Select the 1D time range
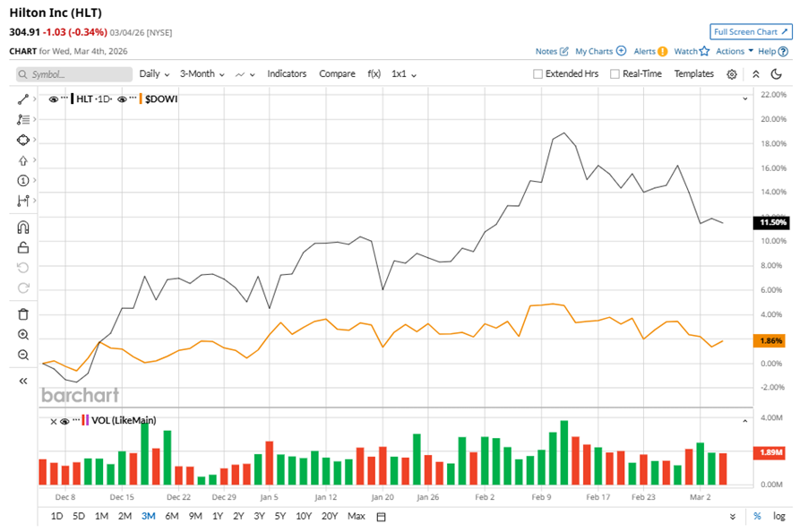 56,516
